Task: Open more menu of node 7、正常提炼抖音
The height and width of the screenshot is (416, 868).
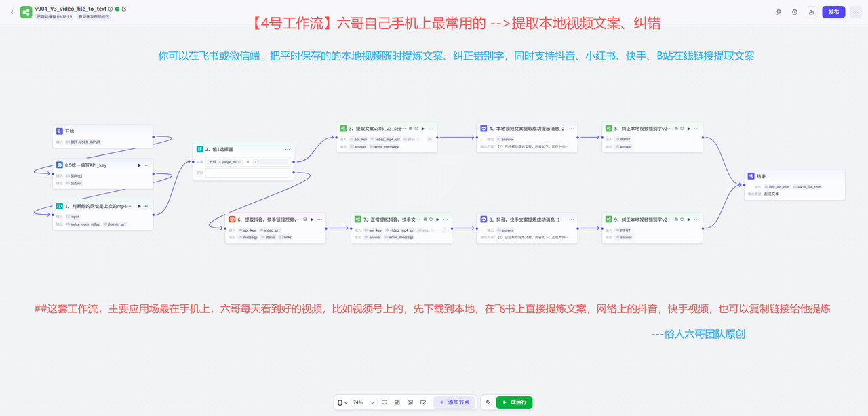Action: coord(446,220)
